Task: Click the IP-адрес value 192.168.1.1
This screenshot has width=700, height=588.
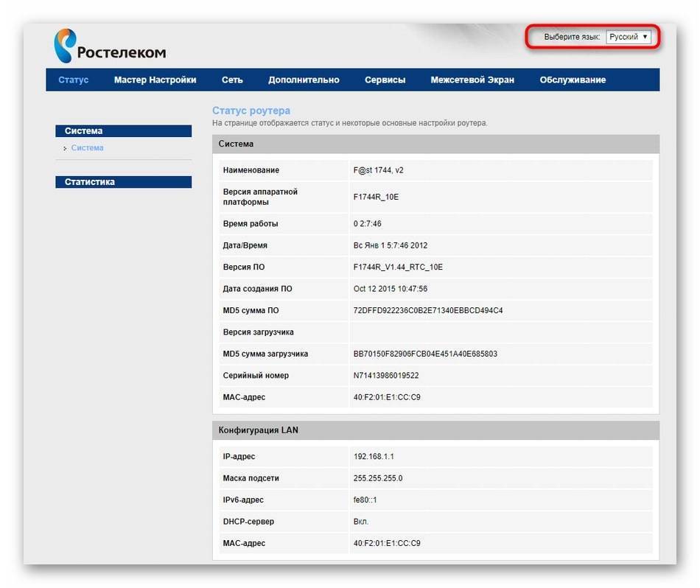Action: pyautogui.click(x=374, y=457)
